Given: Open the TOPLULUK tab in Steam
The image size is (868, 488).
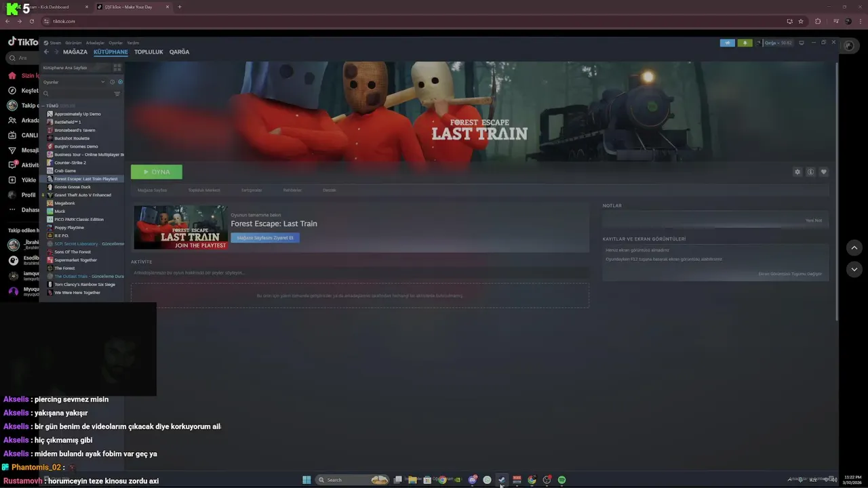Looking at the screenshot, I should point(149,52).
